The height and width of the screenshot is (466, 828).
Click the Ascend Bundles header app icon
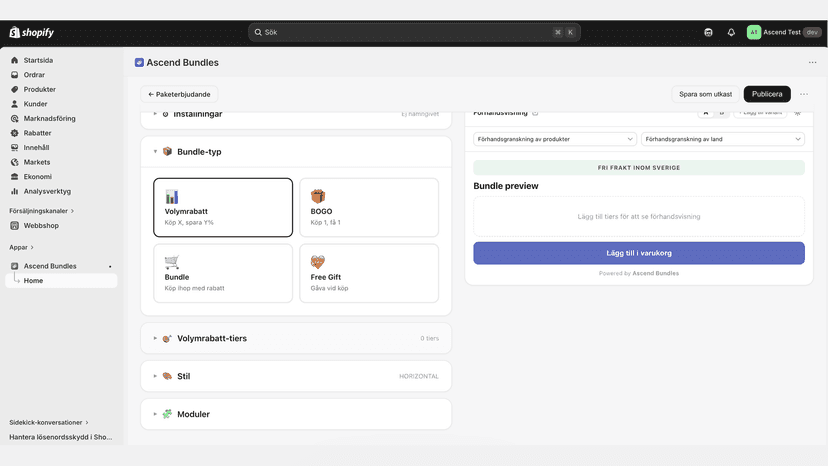coord(139,62)
